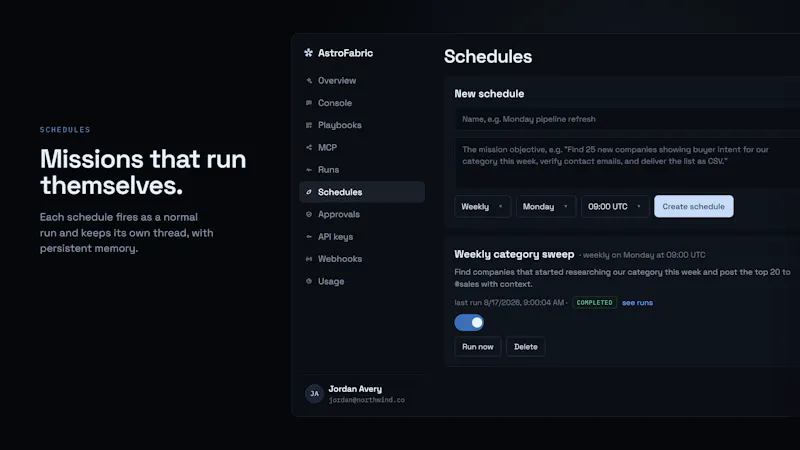Image resolution: width=800 pixels, height=450 pixels.
Task: Open the Weekly frequency dropdown
Action: [x=482, y=207]
